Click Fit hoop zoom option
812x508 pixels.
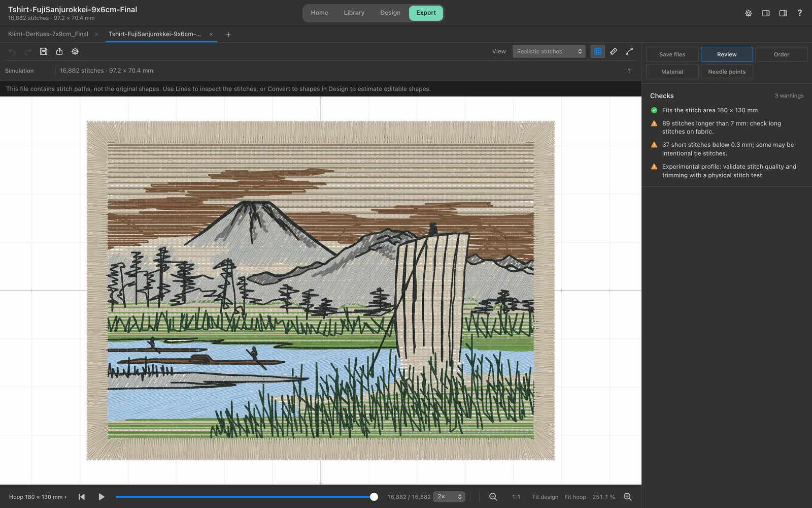tap(575, 497)
